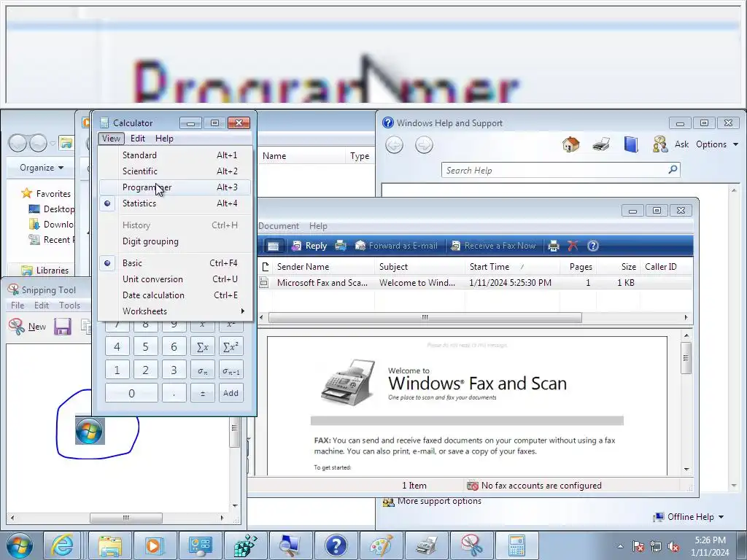747x560 pixels.
Task: Click the calculator plus-minus key
Action: [203, 393]
